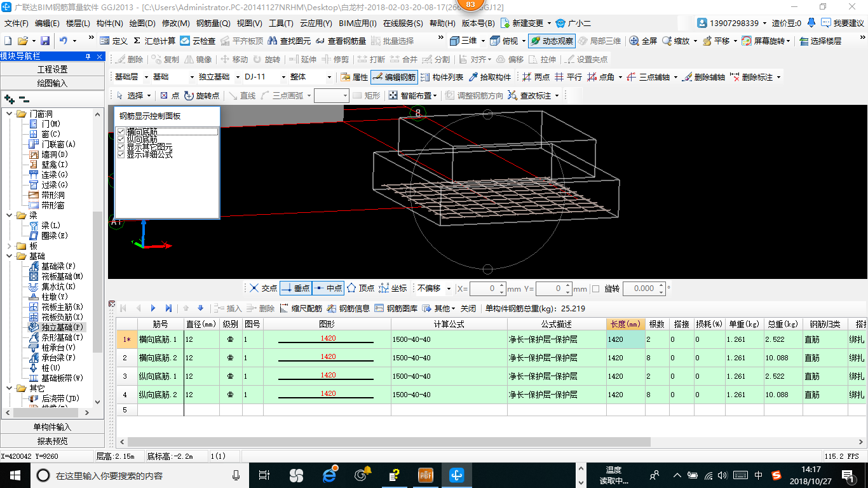Toggle 纵向底筋 checkbox

[x=121, y=139]
